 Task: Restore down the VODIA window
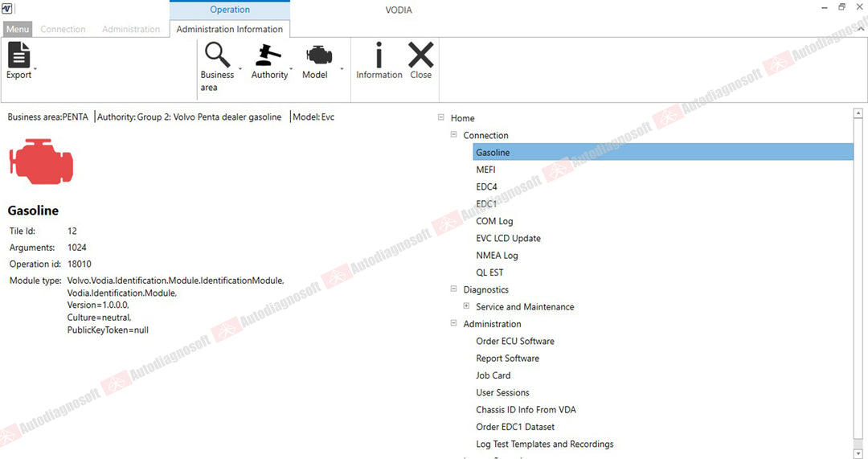[x=842, y=7]
